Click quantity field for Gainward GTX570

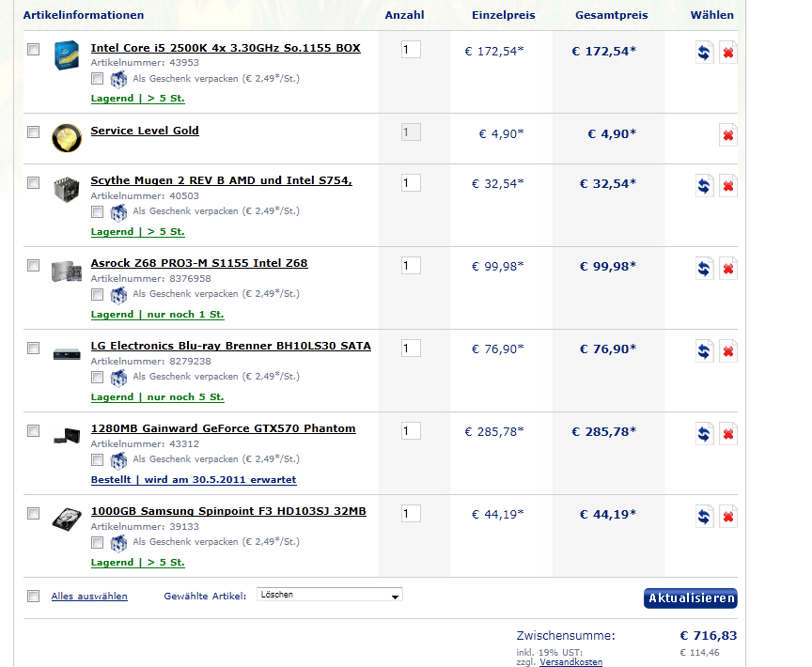[411, 430]
